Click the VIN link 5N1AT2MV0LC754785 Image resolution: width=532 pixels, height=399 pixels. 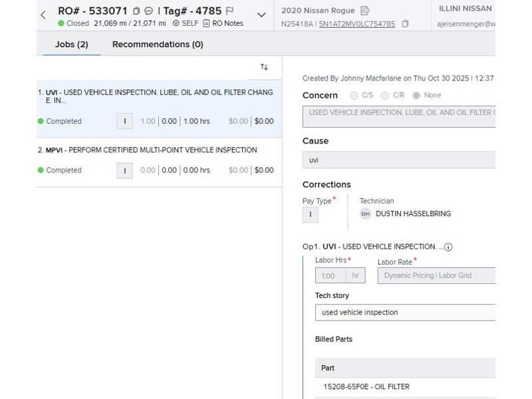356,24
